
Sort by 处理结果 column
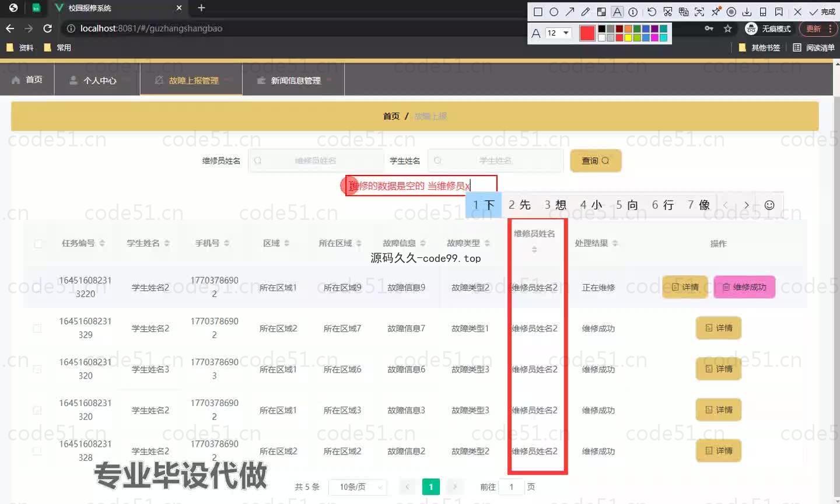615,243
